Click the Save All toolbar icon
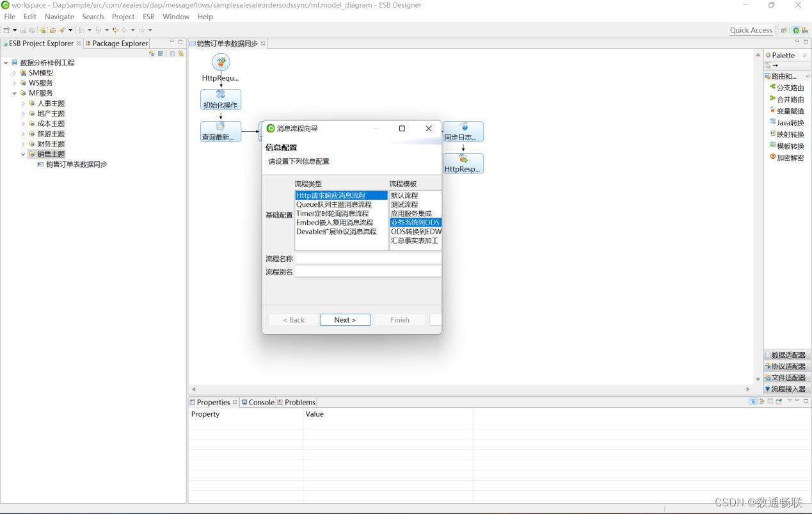Image resolution: width=812 pixels, height=514 pixels. (x=31, y=30)
